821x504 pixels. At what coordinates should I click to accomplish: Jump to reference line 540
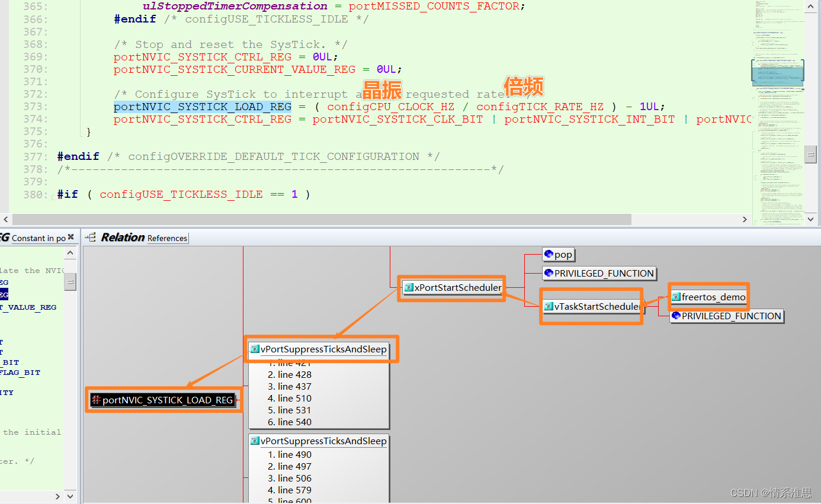click(x=289, y=422)
